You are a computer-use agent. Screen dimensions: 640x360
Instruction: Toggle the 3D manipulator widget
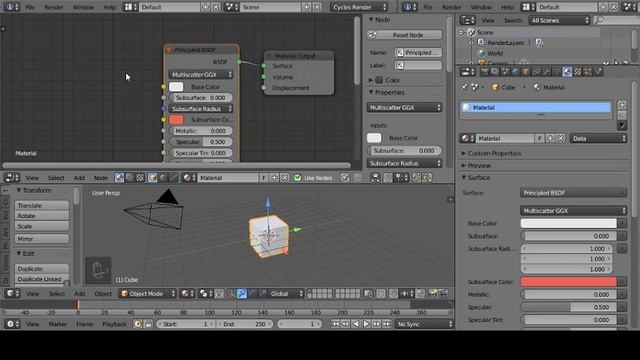231,293
